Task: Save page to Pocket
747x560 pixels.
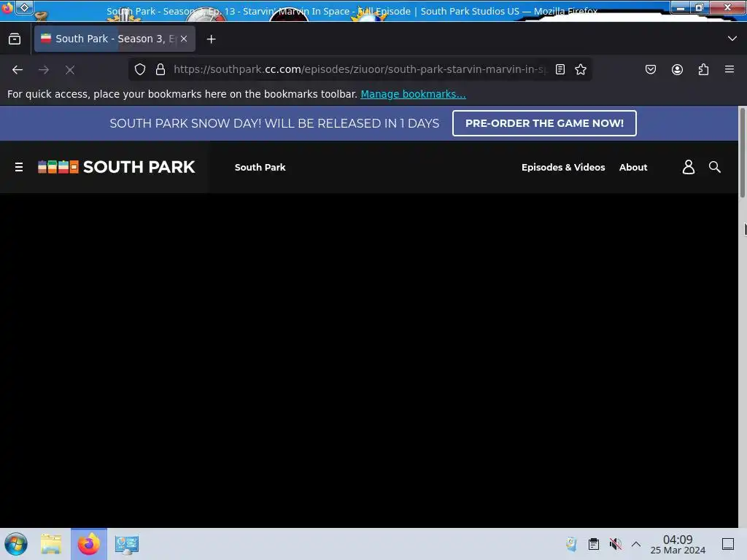Action: [x=651, y=69]
